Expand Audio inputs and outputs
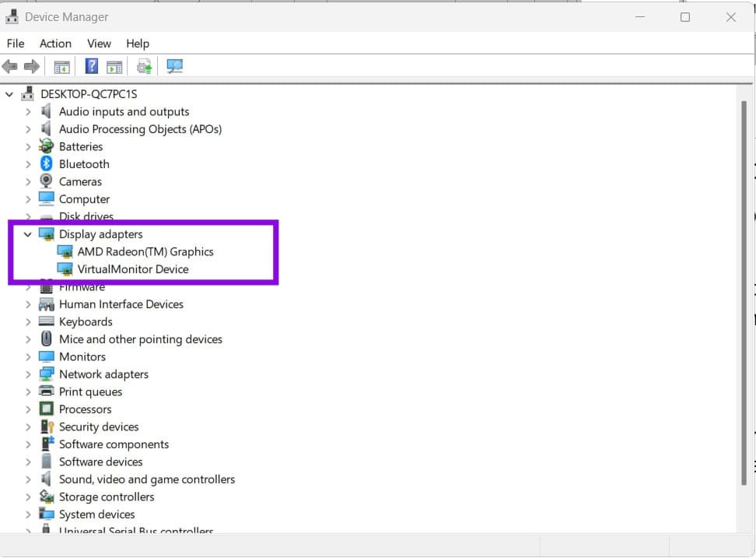 click(28, 111)
